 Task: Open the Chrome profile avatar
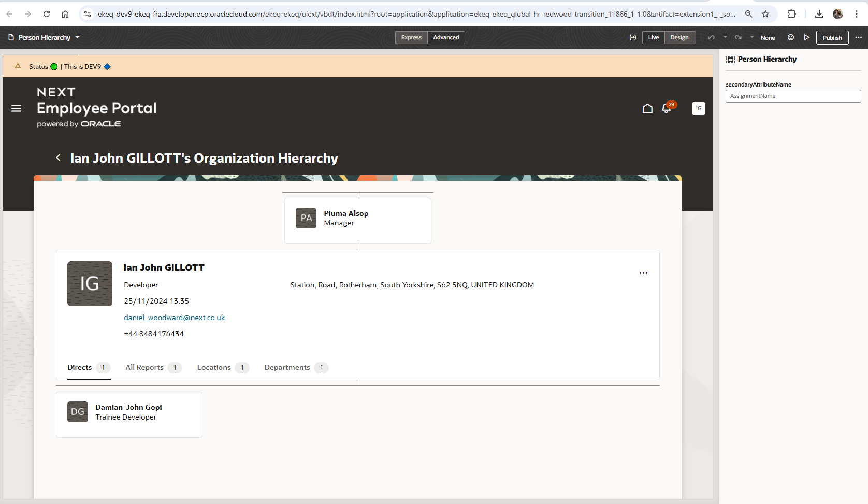[x=838, y=14]
